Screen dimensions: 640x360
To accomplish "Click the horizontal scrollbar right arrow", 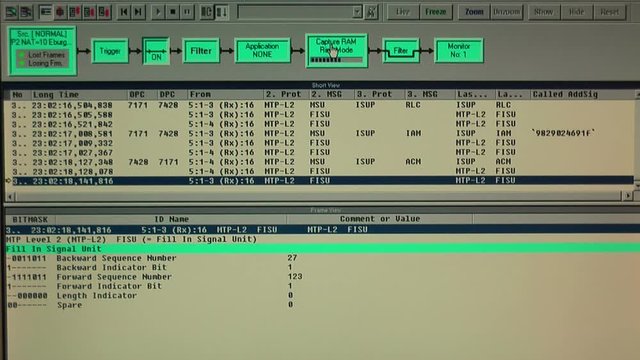I will [x=628, y=196].
